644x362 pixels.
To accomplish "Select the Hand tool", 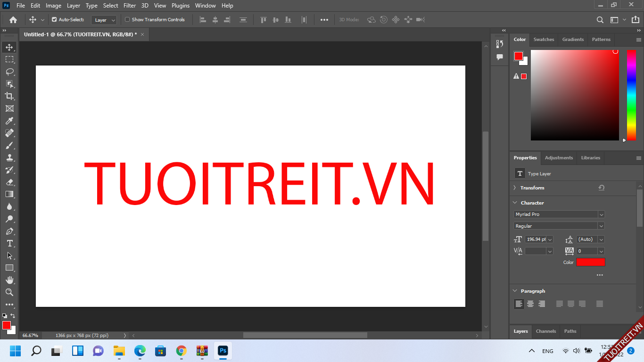I will coord(9,280).
